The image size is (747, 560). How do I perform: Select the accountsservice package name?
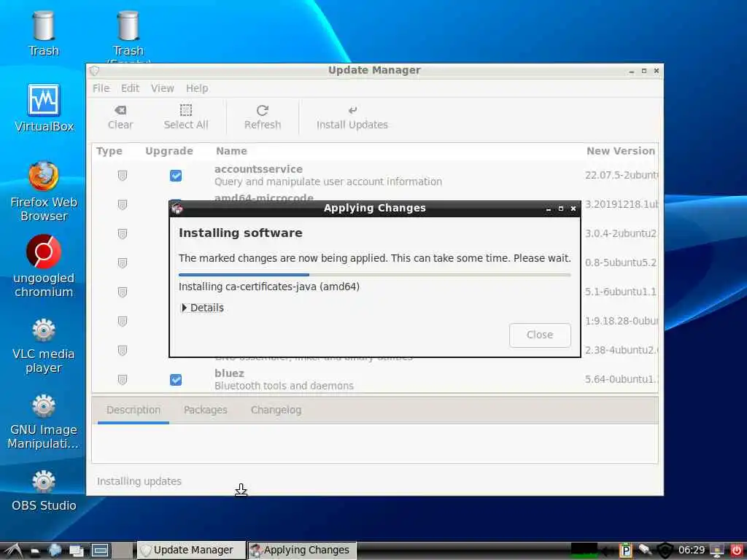[x=258, y=169]
